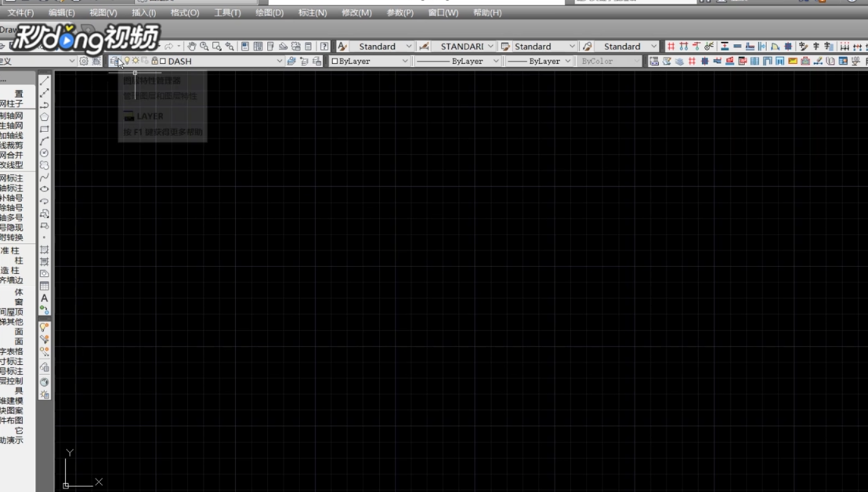Expand the DASH layer dropdown
Image resolution: width=868 pixels, height=492 pixels.
280,61
